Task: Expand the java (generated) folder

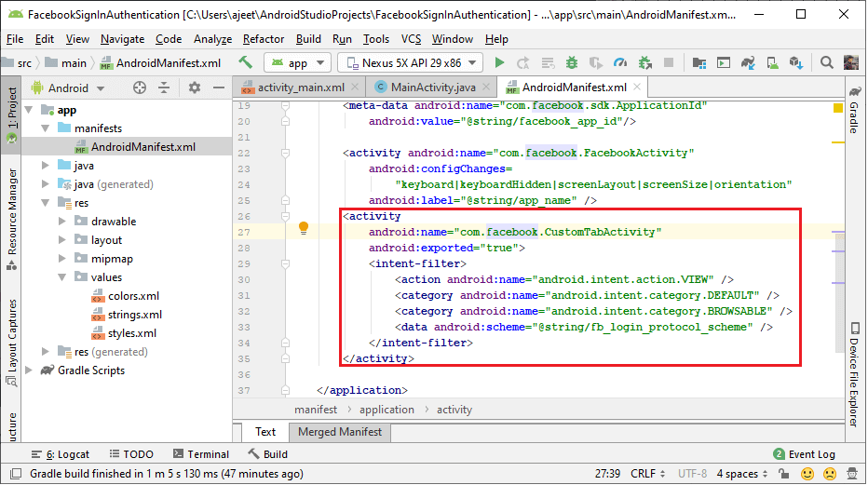Action: pyautogui.click(x=46, y=184)
